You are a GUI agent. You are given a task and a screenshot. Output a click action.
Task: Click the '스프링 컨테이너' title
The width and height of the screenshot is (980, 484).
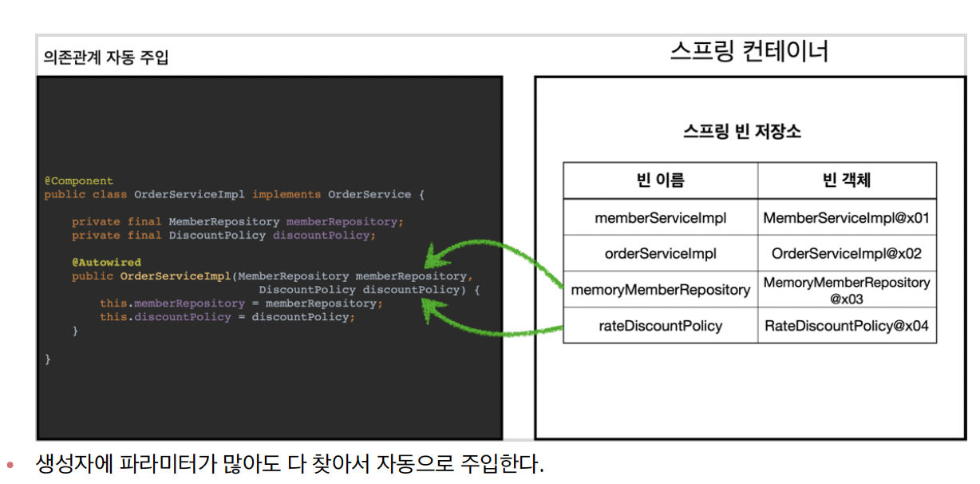tap(749, 52)
